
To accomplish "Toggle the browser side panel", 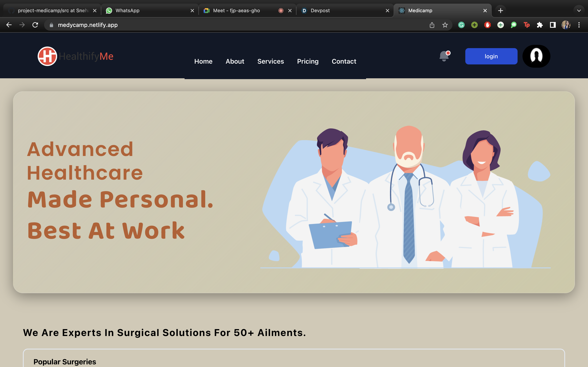I will point(553,25).
